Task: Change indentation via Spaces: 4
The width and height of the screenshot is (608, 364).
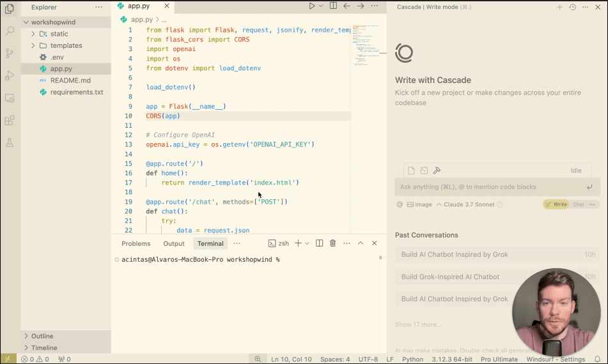Action: pyautogui.click(x=335, y=359)
